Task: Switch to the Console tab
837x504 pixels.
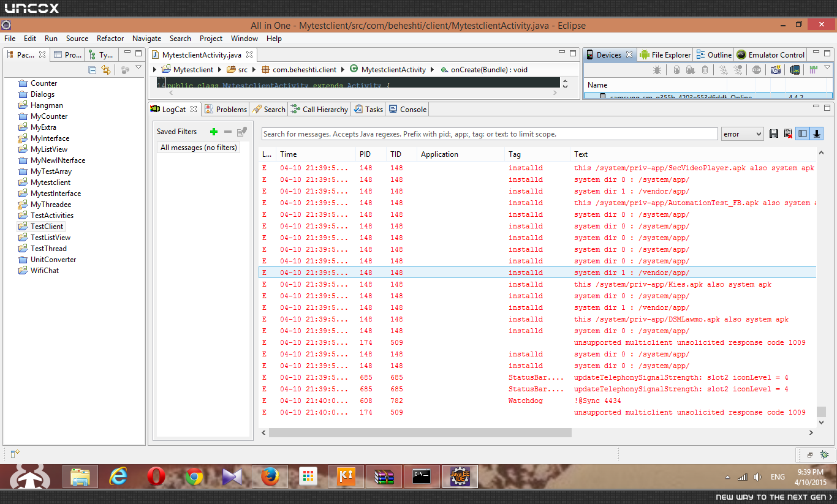Action: click(407, 110)
